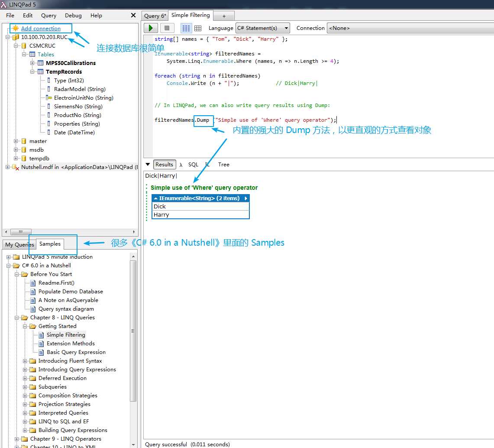Open the Debug menu
The image size is (494, 448).
pyautogui.click(x=73, y=16)
